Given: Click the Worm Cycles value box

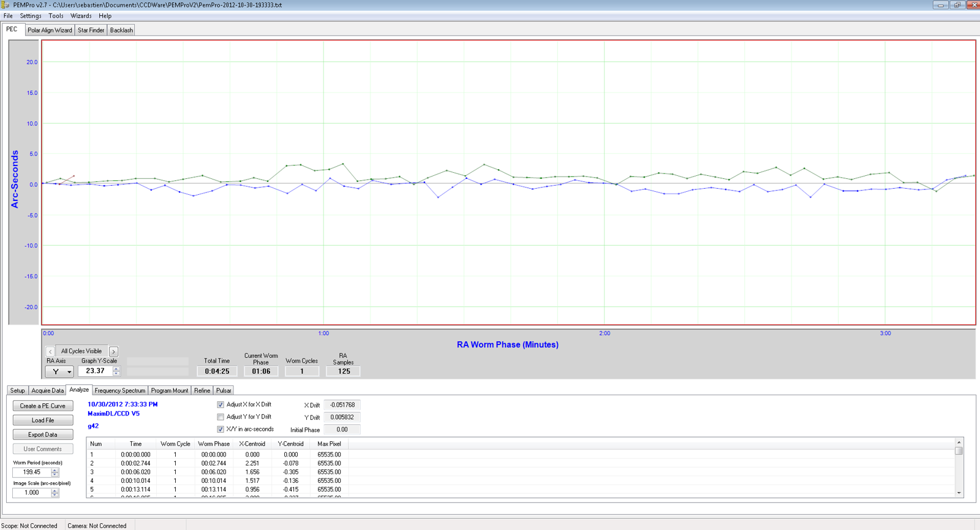Looking at the screenshot, I should click(x=302, y=371).
